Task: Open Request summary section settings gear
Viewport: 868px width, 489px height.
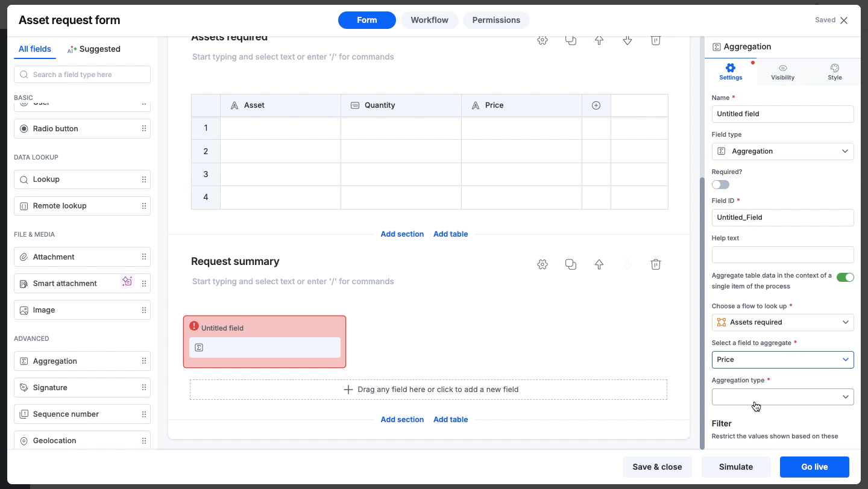Action: tap(542, 264)
